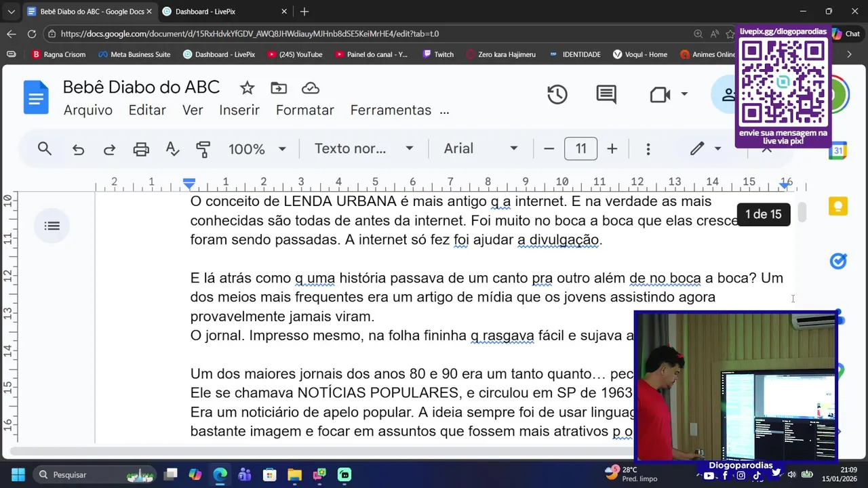Expand the bookmarks overflow chevron
Image resolution: width=868 pixels, height=488 pixels.
coord(850,54)
